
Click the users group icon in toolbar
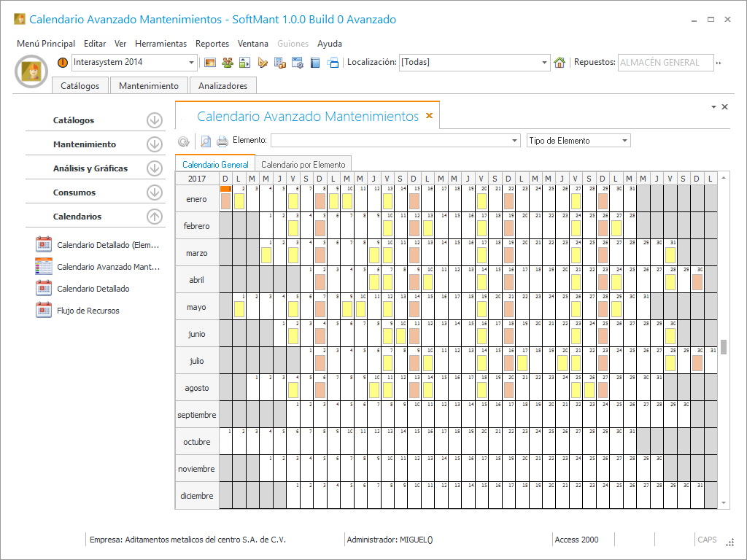click(x=228, y=63)
